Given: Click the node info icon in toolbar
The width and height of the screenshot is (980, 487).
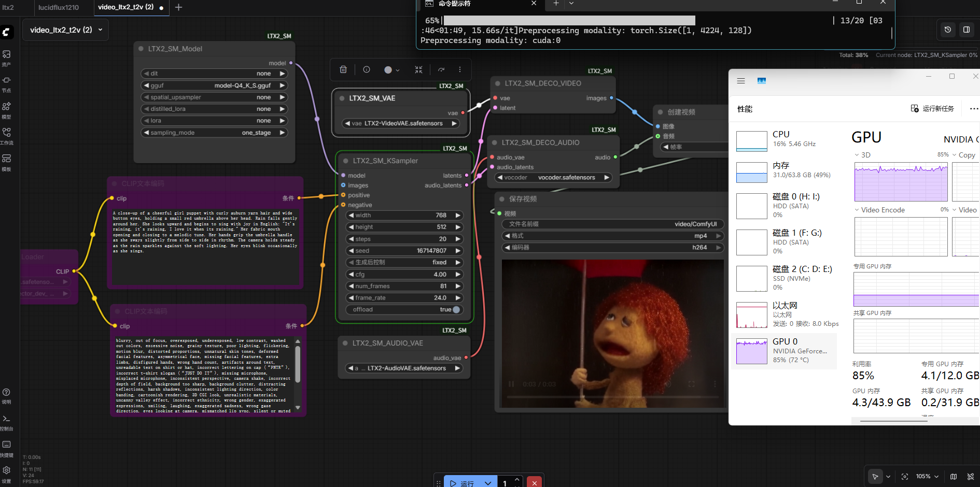Looking at the screenshot, I should 367,69.
